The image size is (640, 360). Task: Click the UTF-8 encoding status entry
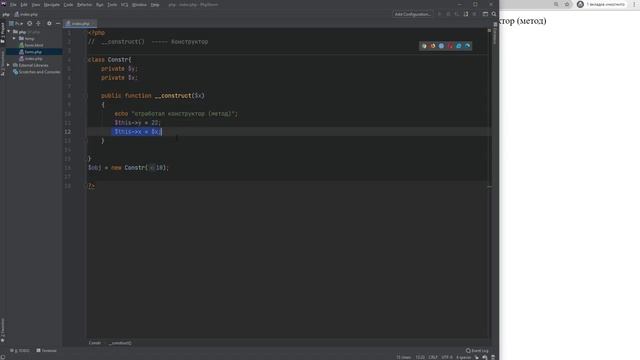(447, 357)
